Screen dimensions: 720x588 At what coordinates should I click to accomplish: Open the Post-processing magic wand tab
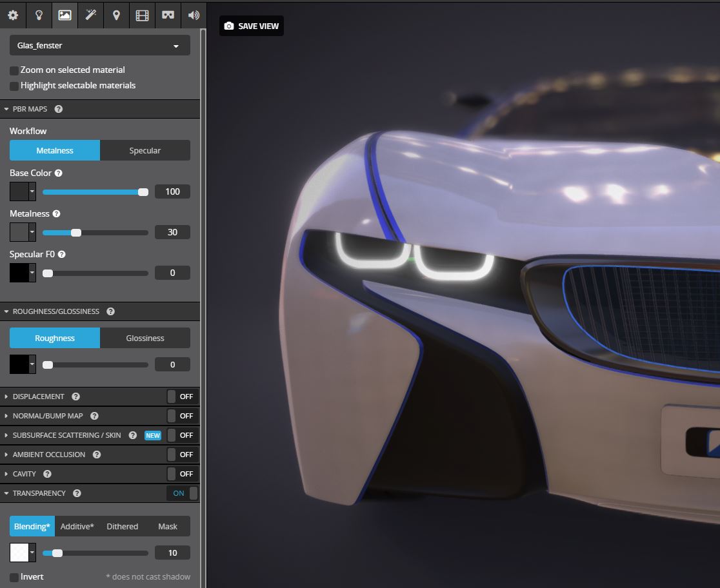pos(90,15)
